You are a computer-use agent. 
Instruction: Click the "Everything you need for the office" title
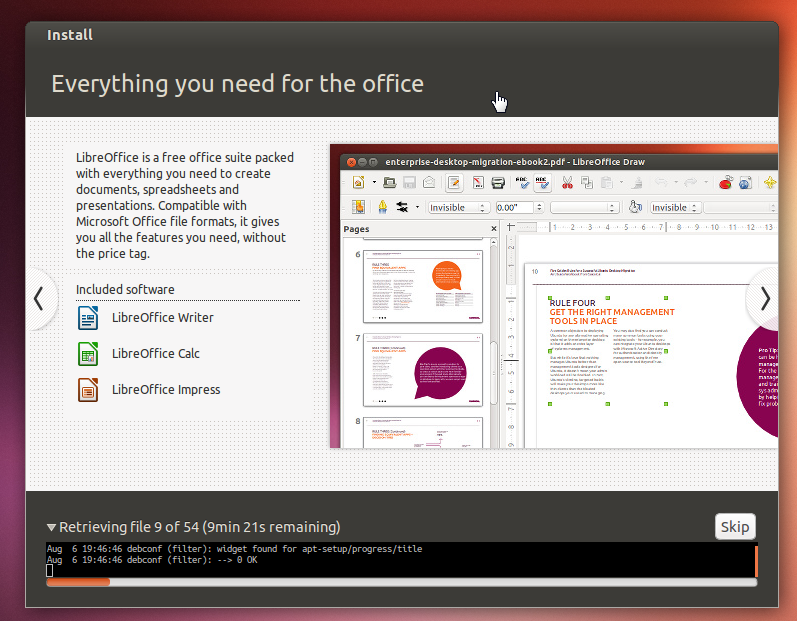click(237, 84)
